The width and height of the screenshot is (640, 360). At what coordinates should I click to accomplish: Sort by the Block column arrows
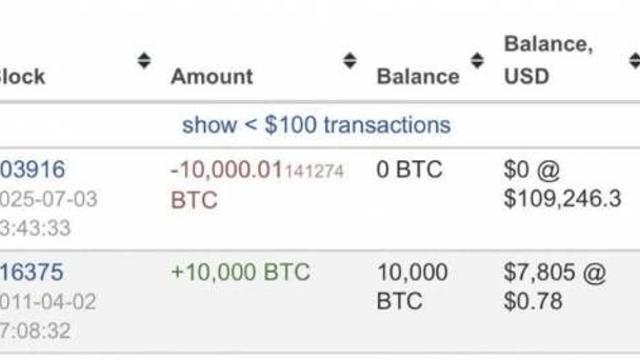coord(144,60)
